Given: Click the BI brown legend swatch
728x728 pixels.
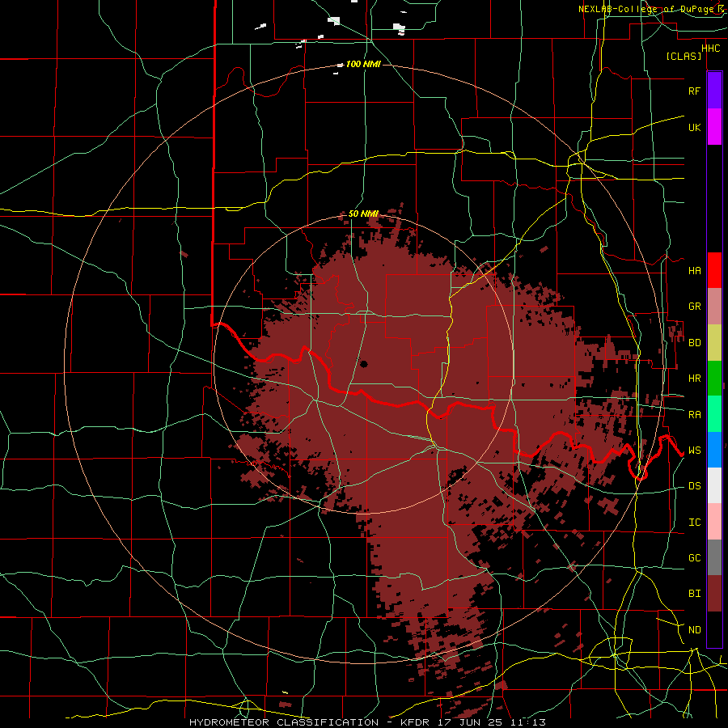Looking at the screenshot, I should click(x=714, y=594).
